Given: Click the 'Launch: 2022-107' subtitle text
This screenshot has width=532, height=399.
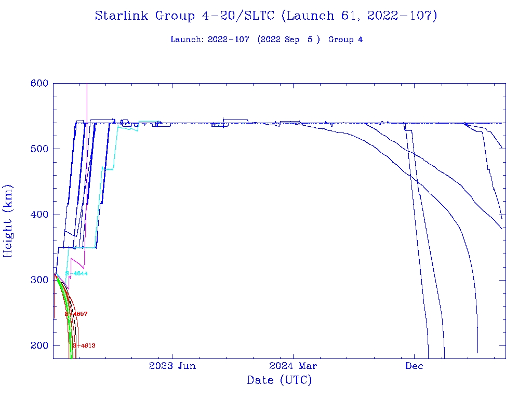Looking at the screenshot, I should click(210, 39).
